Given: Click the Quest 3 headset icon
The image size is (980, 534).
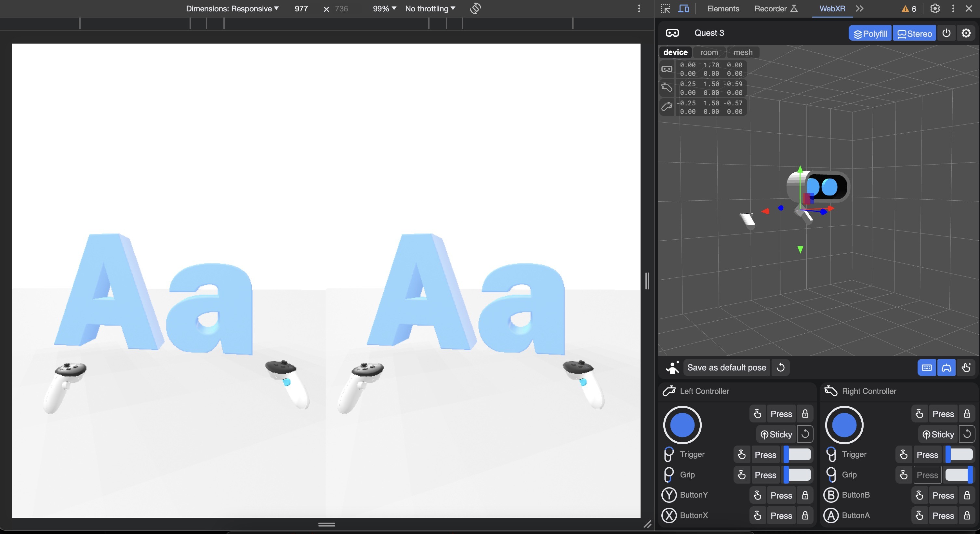Looking at the screenshot, I should (672, 33).
